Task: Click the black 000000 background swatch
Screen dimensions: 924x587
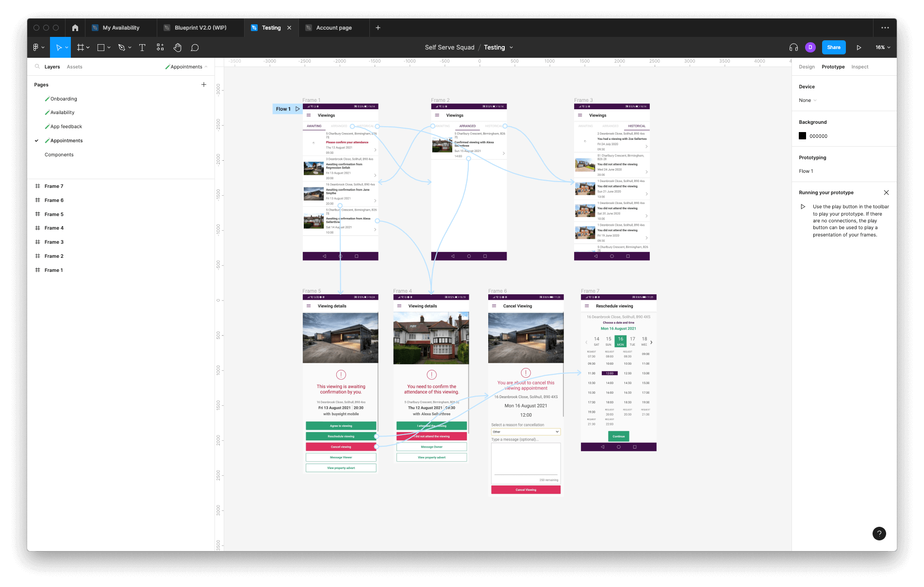Action: [803, 136]
